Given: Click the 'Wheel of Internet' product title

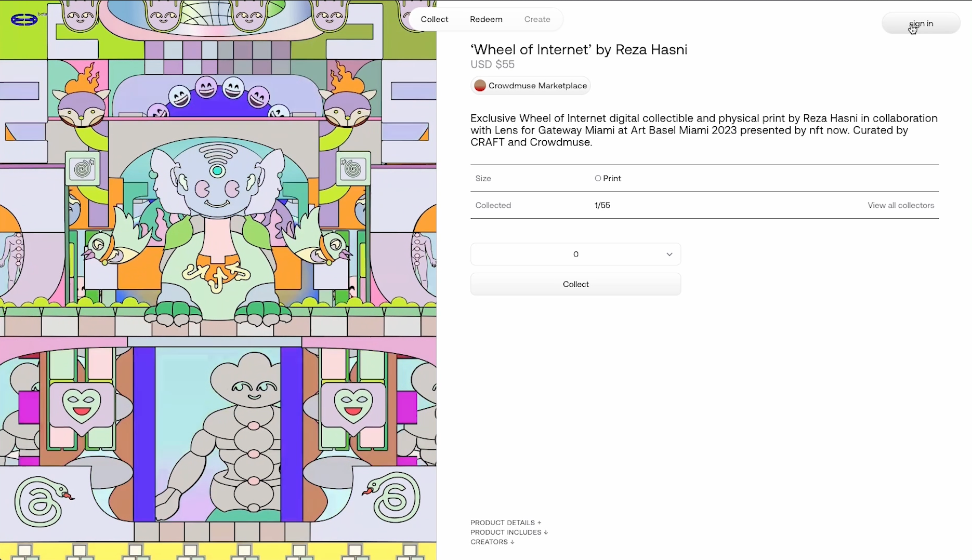Looking at the screenshot, I should coord(579,49).
